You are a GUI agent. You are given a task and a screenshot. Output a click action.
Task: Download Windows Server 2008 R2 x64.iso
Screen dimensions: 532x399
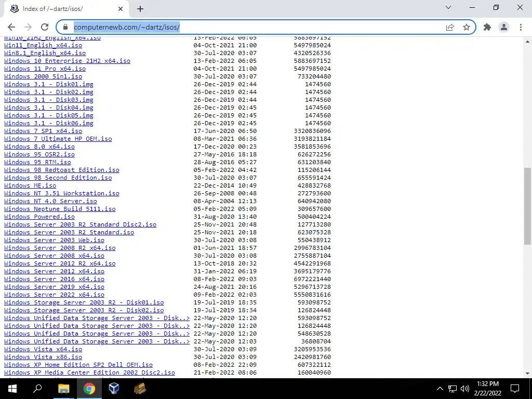click(x=60, y=248)
